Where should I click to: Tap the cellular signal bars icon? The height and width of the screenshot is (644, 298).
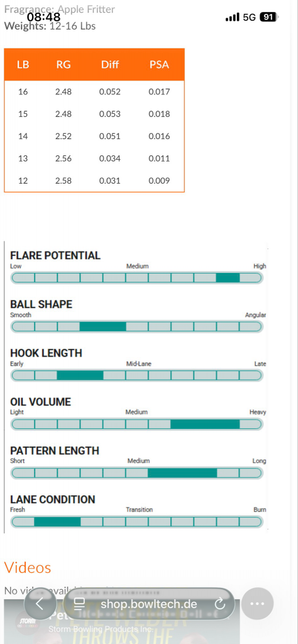pos(233,17)
